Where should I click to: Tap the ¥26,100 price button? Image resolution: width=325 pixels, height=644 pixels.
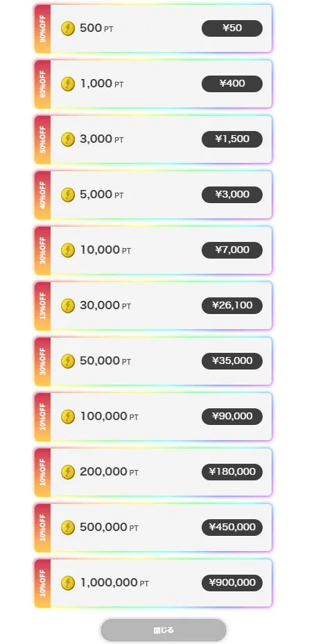pyautogui.click(x=232, y=306)
